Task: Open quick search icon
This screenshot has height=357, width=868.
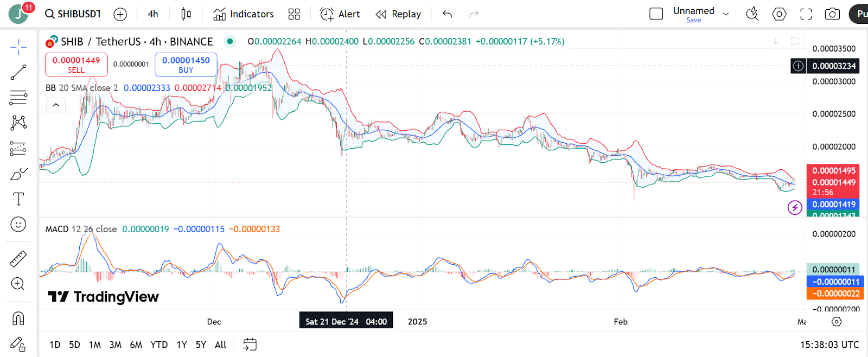Action: pos(752,14)
